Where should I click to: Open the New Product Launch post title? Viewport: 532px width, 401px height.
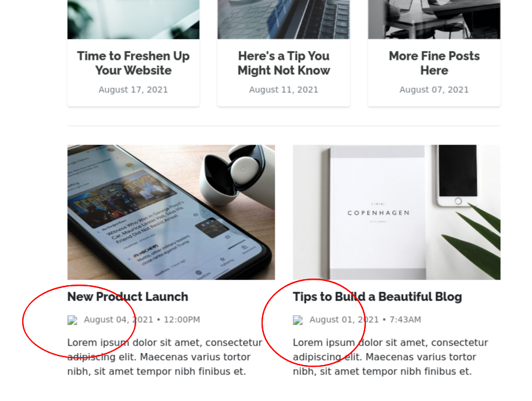coord(128,297)
